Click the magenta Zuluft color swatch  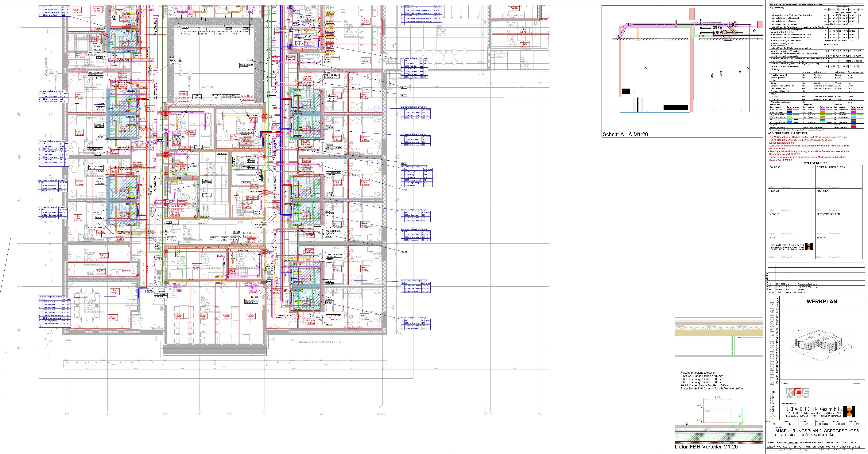pyautogui.click(x=823, y=110)
